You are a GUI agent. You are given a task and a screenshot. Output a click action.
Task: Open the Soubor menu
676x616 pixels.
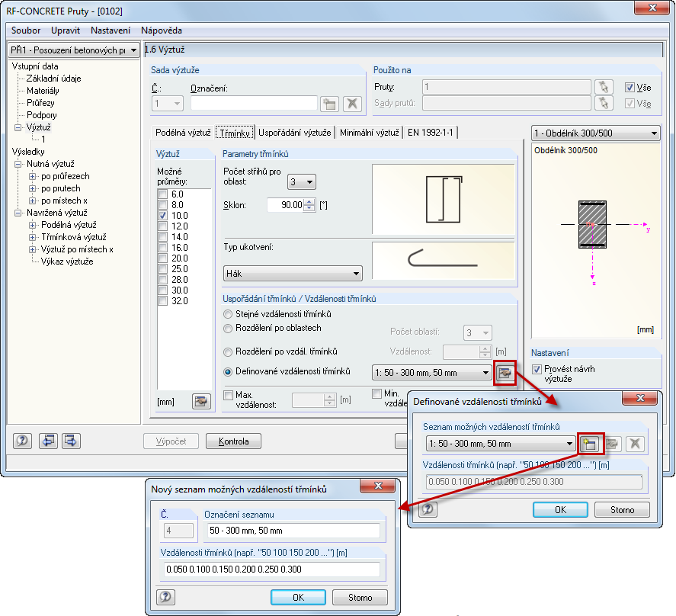pos(26,30)
